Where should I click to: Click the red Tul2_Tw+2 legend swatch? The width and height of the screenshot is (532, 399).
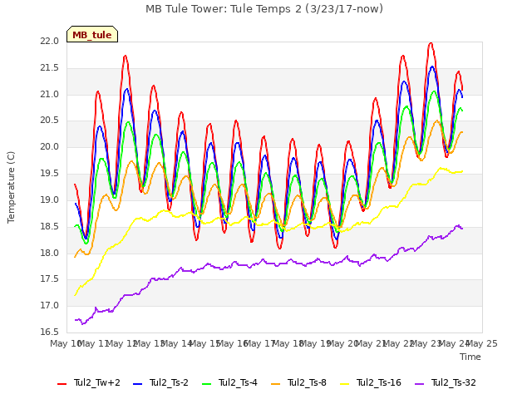pyautogui.click(x=62, y=383)
